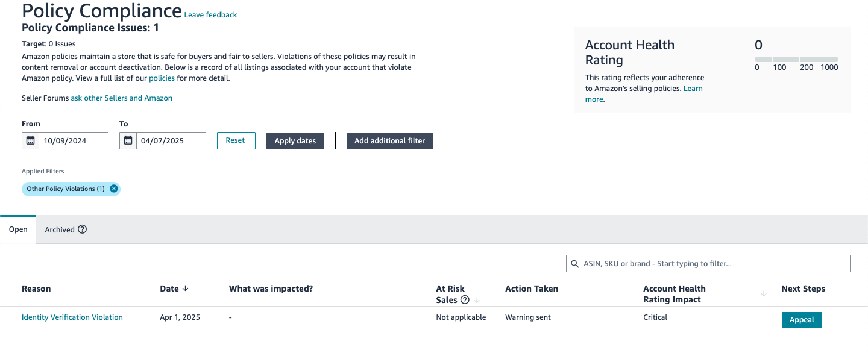This screenshot has height=362, width=868.
Task: Switch to the Archived tab
Action: pos(66,229)
